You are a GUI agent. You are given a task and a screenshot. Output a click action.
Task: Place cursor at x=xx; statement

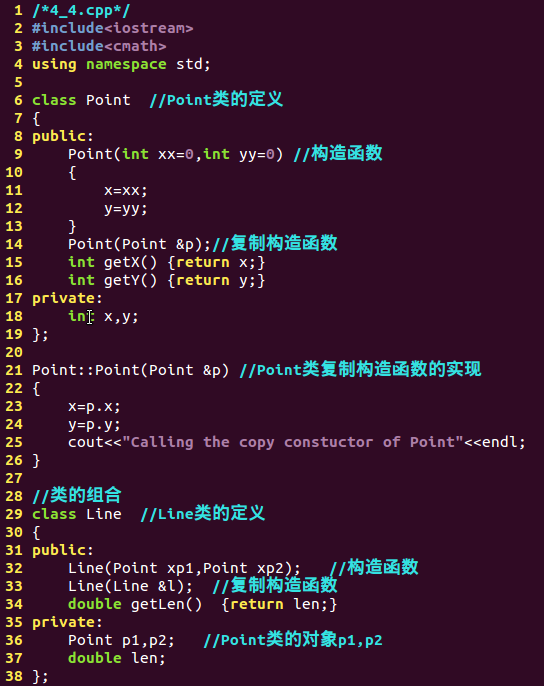pyautogui.click(x=126, y=190)
